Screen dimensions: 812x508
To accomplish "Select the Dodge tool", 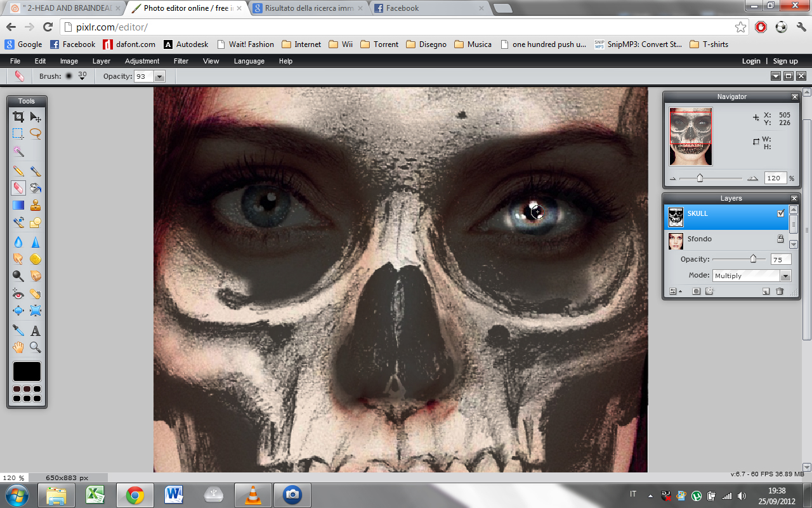I will coord(18,276).
